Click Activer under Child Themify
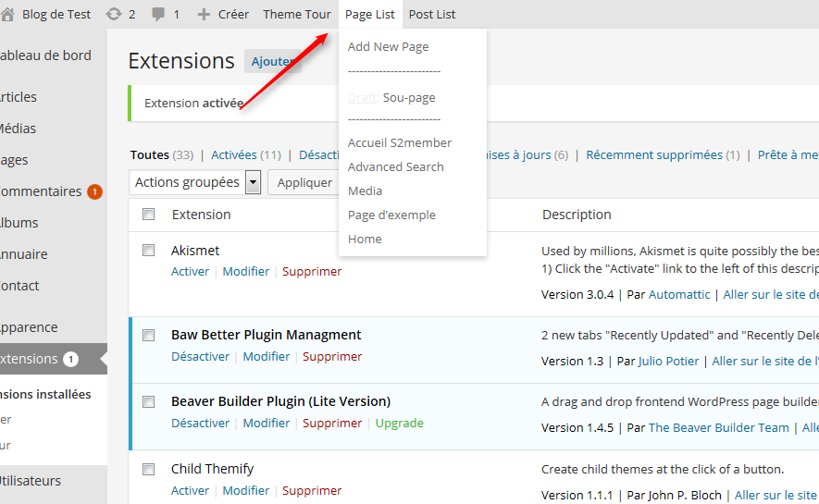The height and width of the screenshot is (504, 819). tap(190, 490)
